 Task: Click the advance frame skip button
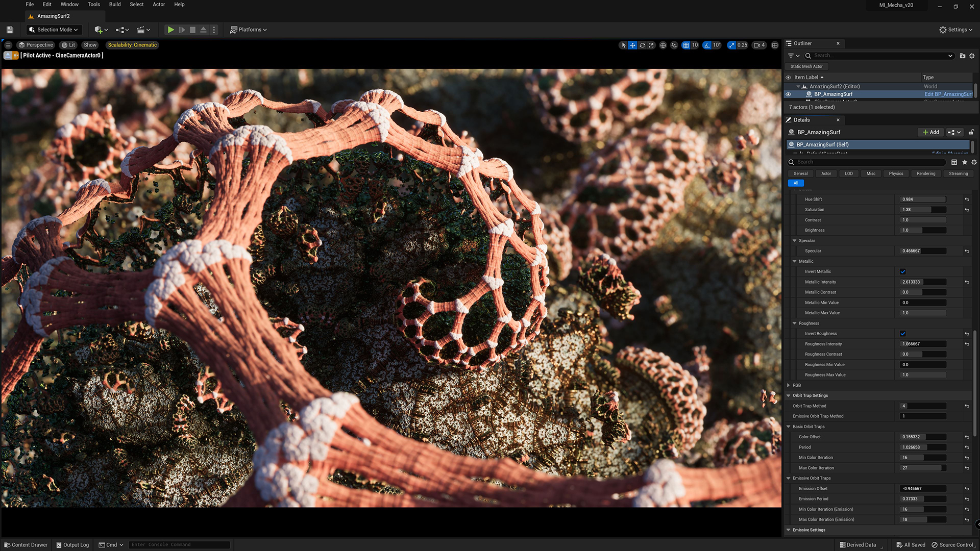coord(182,30)
